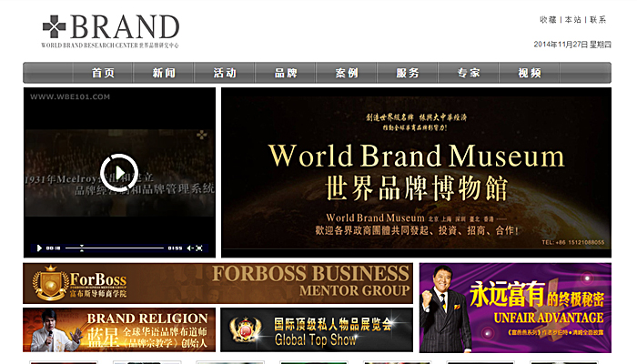
Task: Select the 服务 menu item
Action: tap(408, 73)
